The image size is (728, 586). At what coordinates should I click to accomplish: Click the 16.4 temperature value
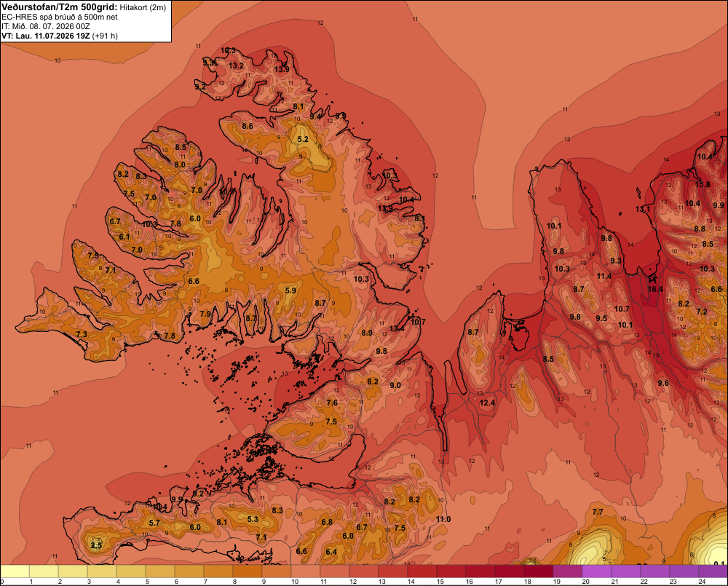tap(655, 289)
